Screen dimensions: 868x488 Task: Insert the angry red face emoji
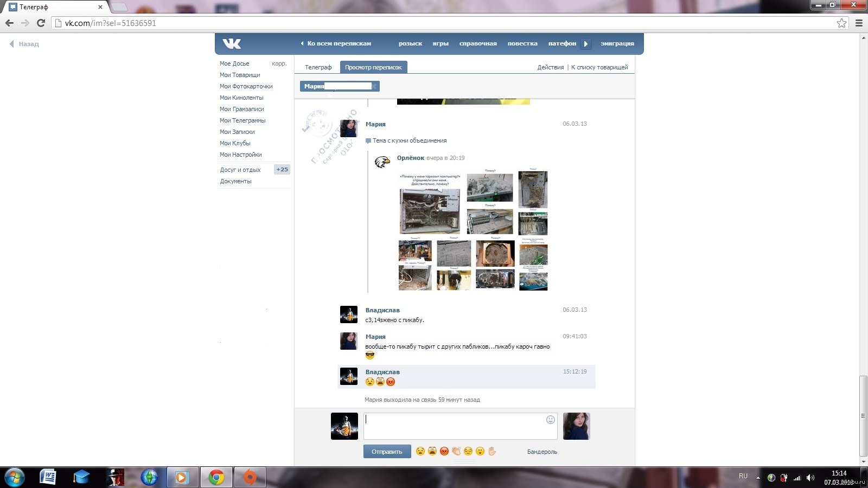tap(444, 451)
